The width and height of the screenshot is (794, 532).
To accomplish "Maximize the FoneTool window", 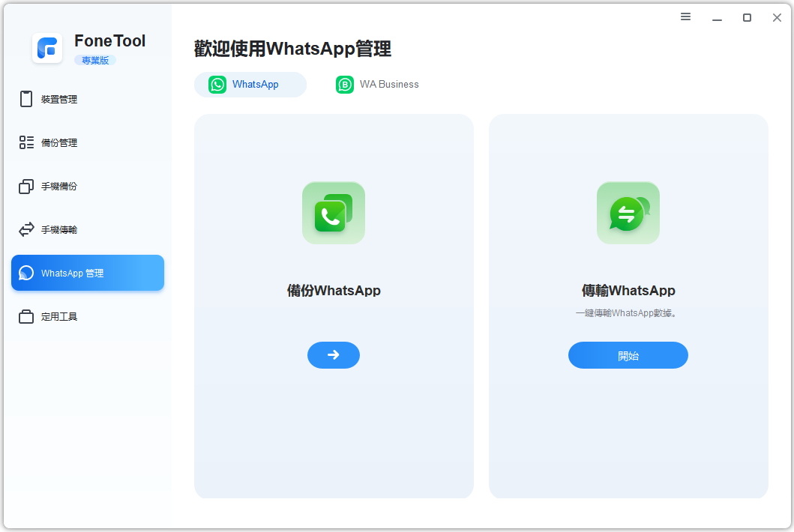I will tap(747, 18).
